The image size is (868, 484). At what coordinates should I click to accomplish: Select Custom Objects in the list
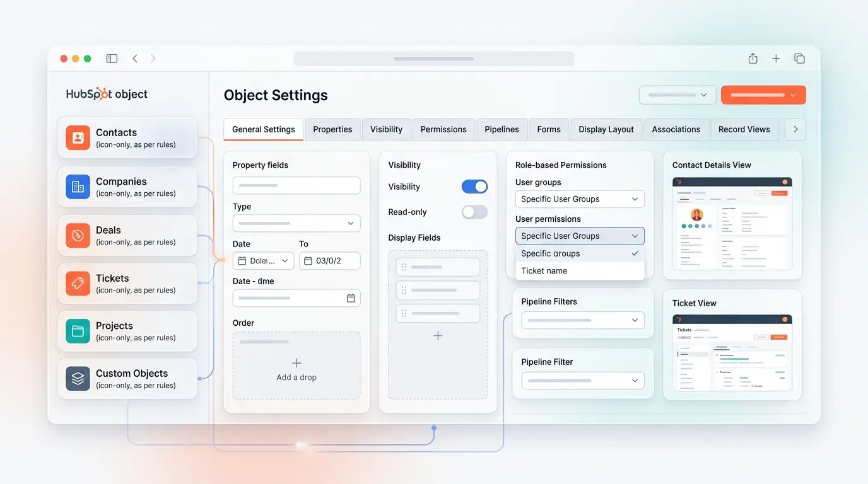click(127, 379)
